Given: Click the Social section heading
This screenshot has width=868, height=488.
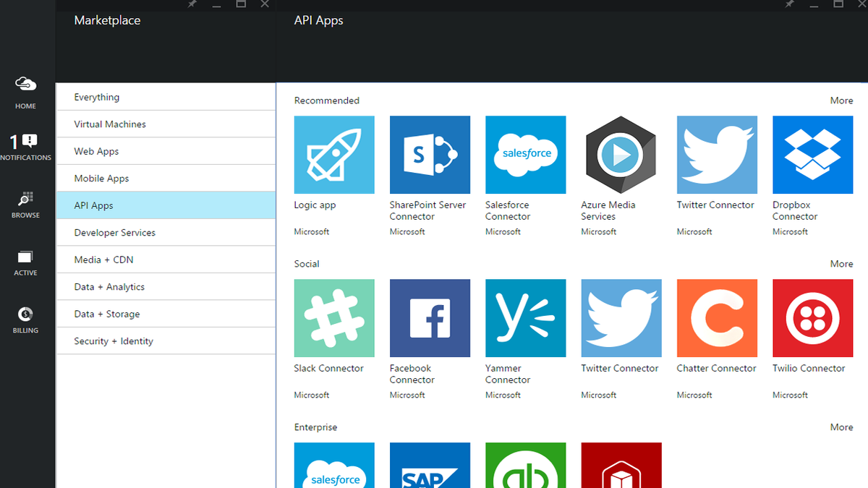Looking at the screenshot, I should [x=307, y=264].
